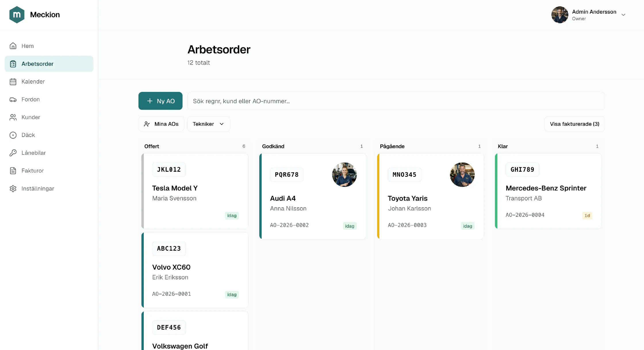Click the Kunder people icon
This screenshot has height=350, width=644.
click(x=13, y=117)
